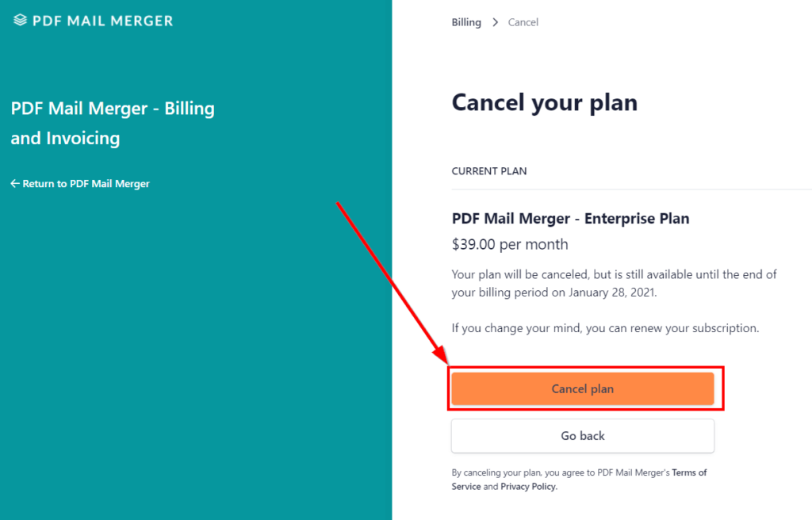Viewport: 812px width, 520px height.
Task: Open the Privacy Policy link
Action: click(527, 486)
